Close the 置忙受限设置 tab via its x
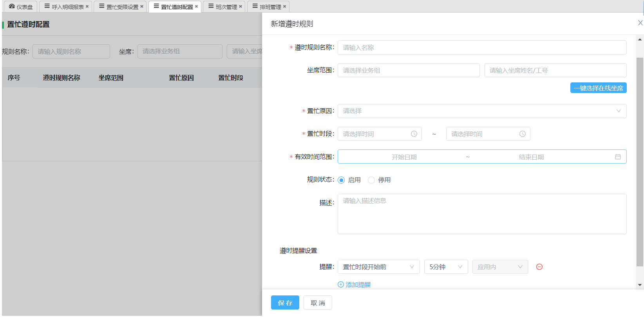The height and width of the screenshot is (326, 644). tap(142, 7)
